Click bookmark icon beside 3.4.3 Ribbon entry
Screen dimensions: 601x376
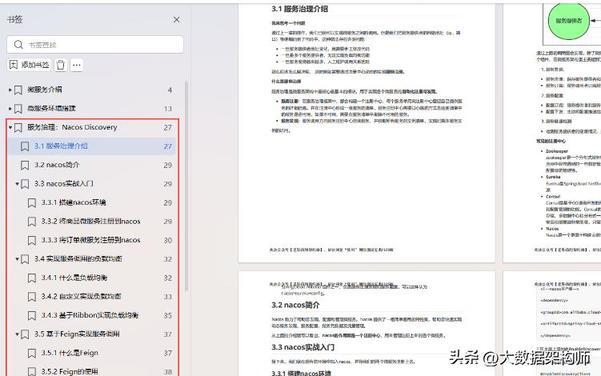[32, 315]
